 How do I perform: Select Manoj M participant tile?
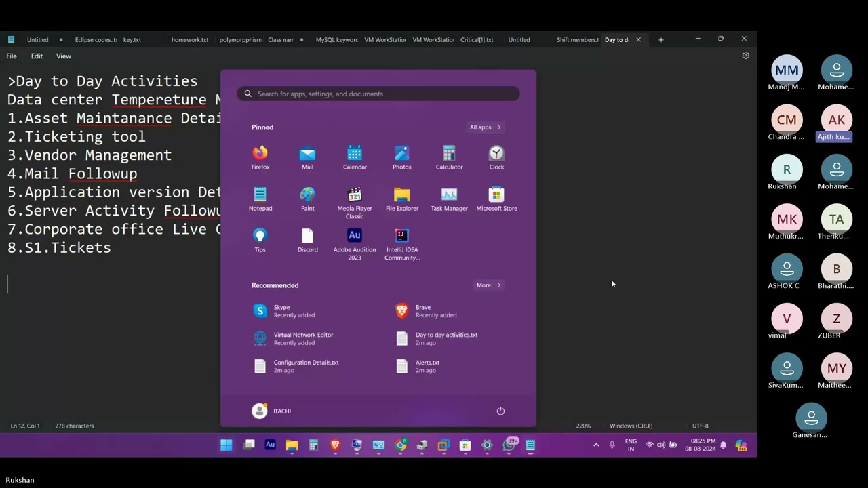(787, 74)
